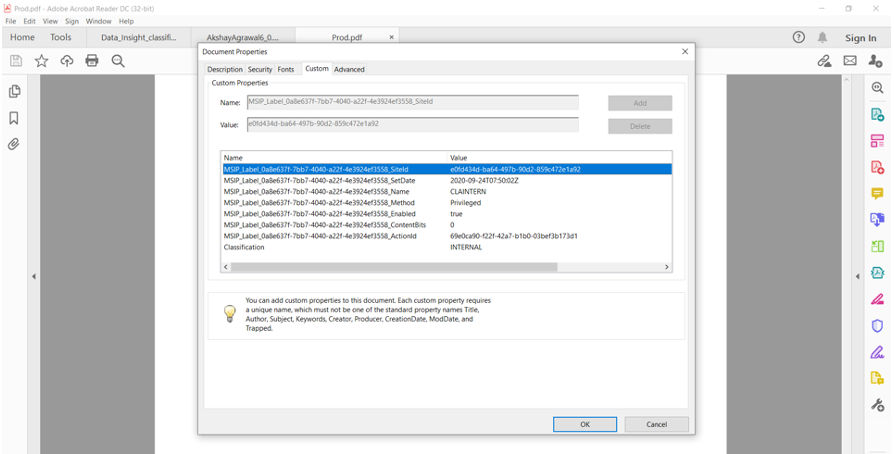
Task: Click the Name input field
Action: (x=413, y=102)
